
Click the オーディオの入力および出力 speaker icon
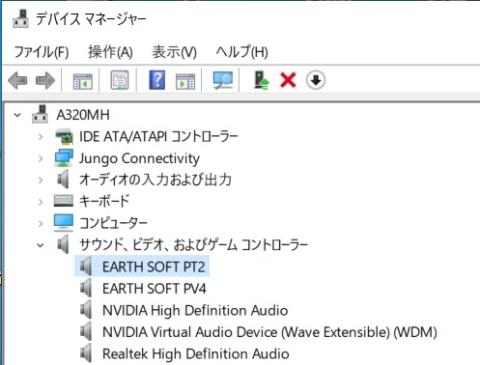click(63, 179)
